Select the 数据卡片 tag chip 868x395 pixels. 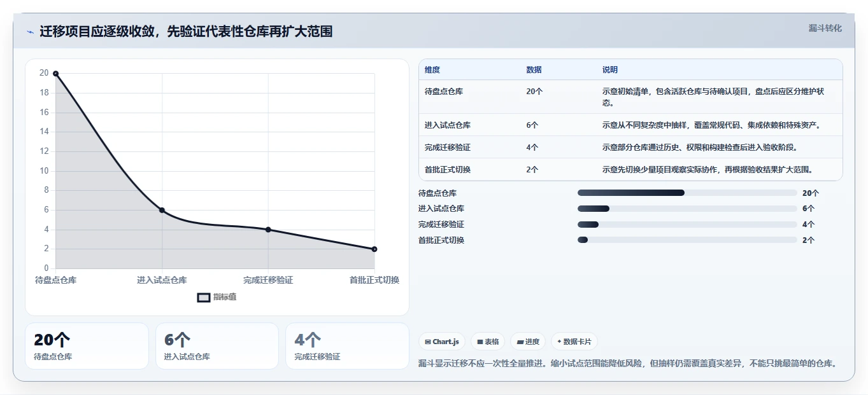click(574, 342)
